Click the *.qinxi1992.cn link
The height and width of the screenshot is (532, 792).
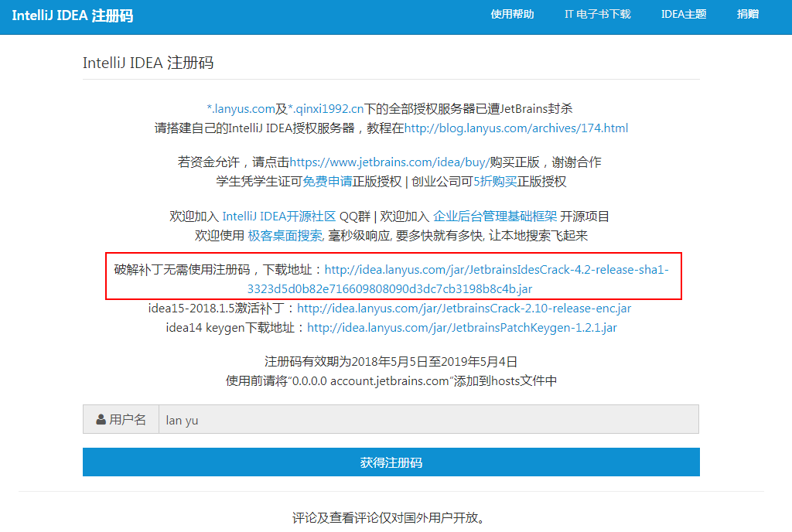(326, 108)
